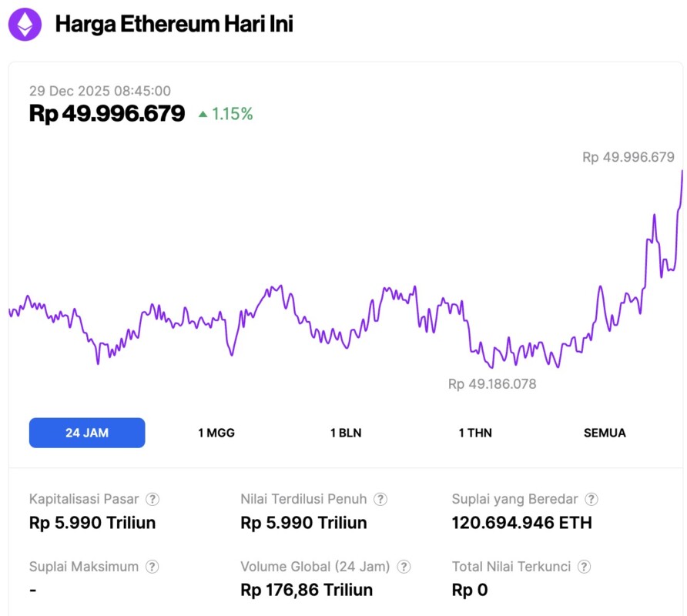Image resolution: width=687 pixels, height=616 pixels.
Task: Open help icon next to Volume Global (24 Jam)
Action: [x=404, y=567]
